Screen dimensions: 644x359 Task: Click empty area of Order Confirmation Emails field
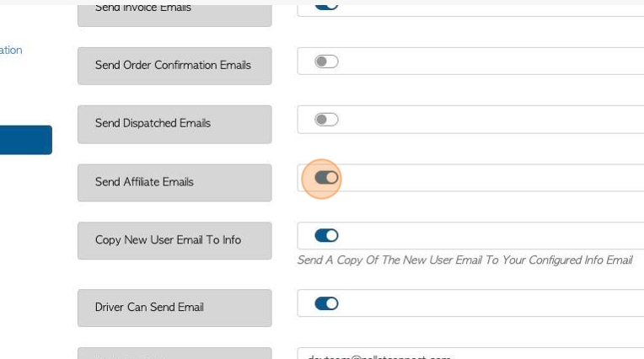[x=489, y=62]
